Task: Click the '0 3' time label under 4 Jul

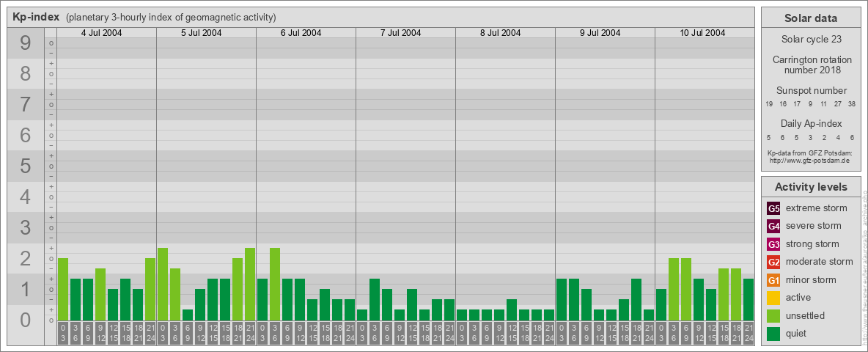Action: coord(62,334)
